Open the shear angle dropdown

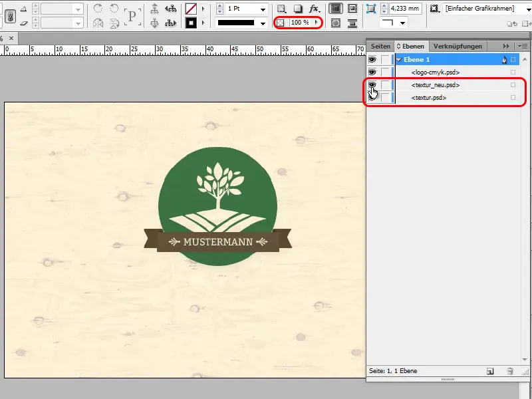tap(78, 23)
